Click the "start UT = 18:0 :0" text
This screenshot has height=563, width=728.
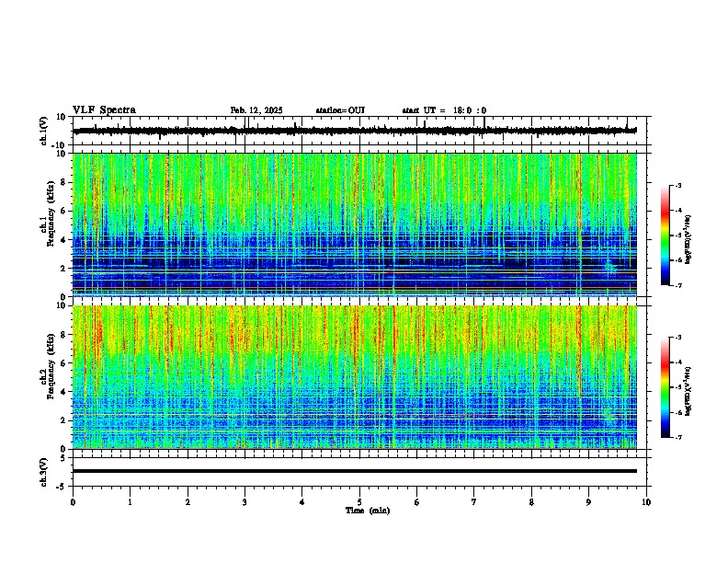pyautogui.click(x=444, y=110)
